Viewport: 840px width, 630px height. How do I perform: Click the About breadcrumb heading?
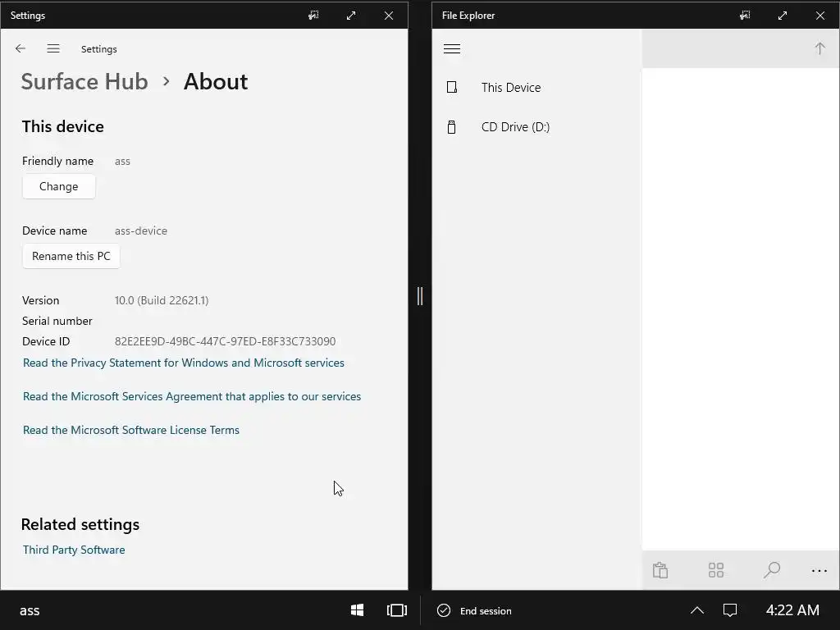(x=216, y=81)
